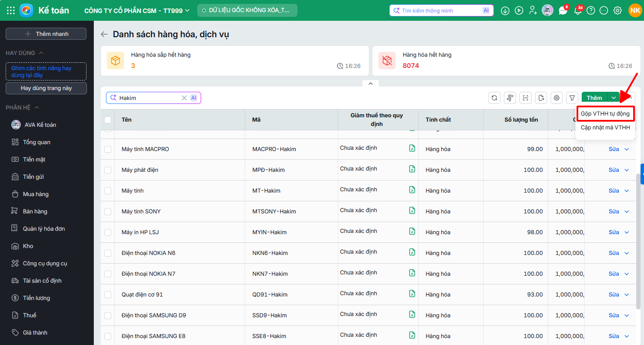Select the checkbox for Máy tính SONY
The height and width of the screenshot is (345, 644).
point(108,212)
